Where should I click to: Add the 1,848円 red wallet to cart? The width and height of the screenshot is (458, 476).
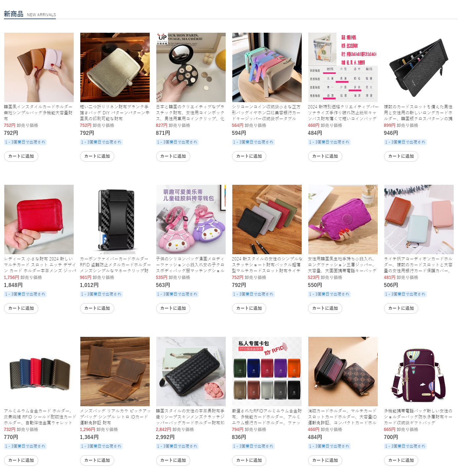click(x=21, y=308)
